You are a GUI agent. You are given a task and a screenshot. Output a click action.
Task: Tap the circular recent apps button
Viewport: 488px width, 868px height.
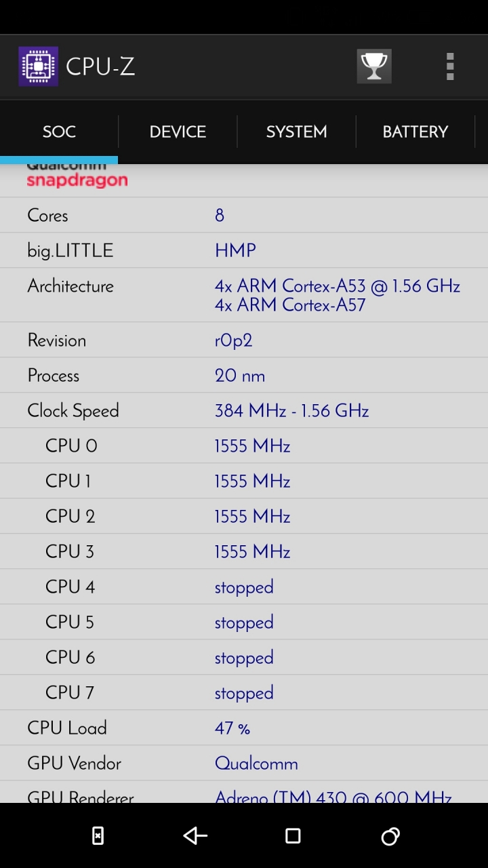point(390,836)
